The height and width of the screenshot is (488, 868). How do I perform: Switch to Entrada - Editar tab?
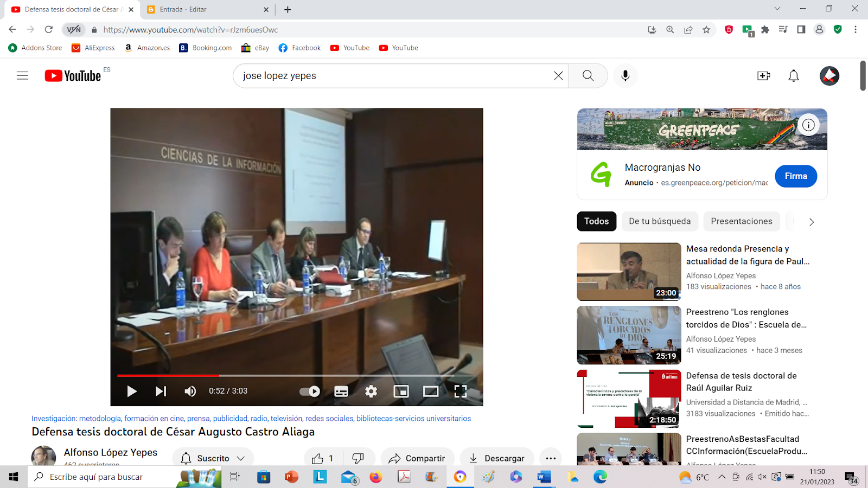[x=208, y=10]
